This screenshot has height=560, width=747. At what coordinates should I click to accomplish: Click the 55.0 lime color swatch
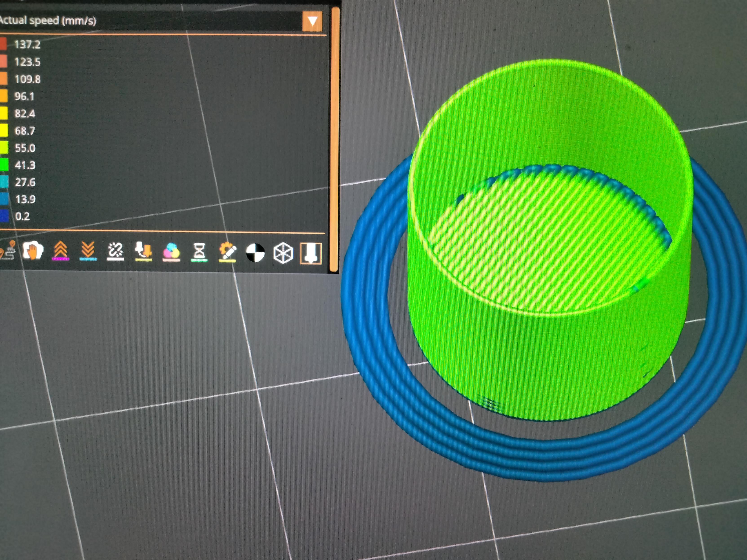(x=4, y=148)
